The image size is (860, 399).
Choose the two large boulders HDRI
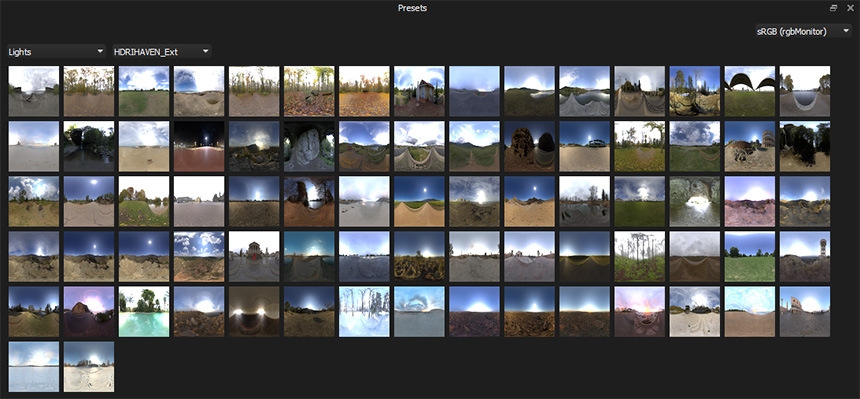529,147
